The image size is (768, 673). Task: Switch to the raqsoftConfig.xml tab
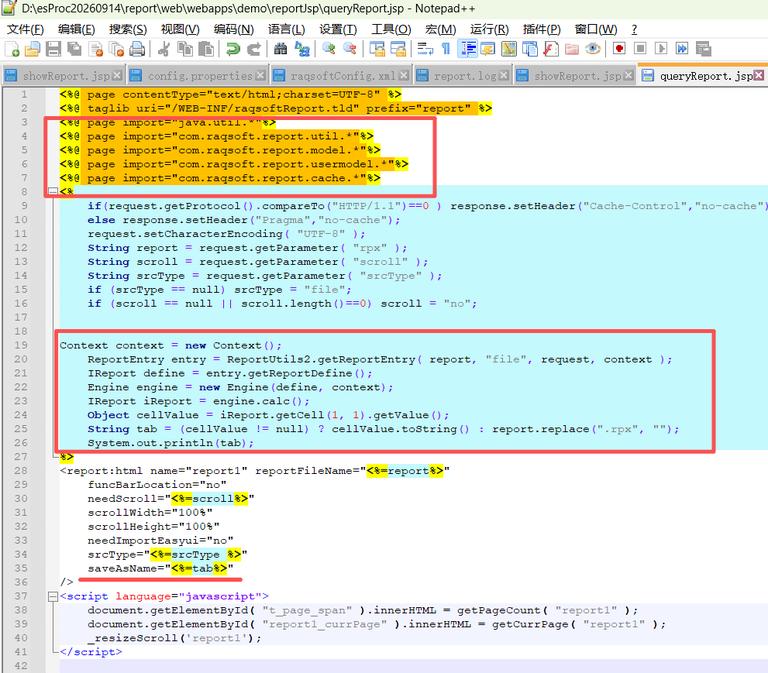tap(343, 76)
